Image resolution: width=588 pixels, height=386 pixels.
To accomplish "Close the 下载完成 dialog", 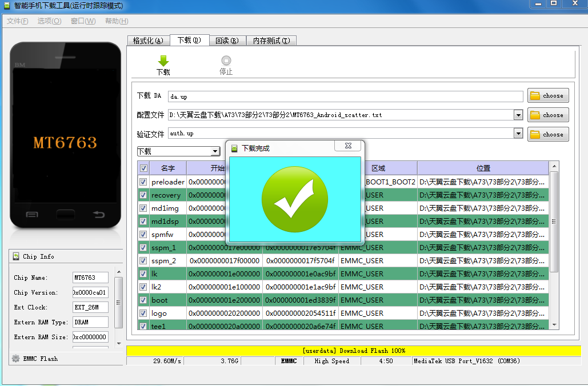I will click(348, 146).
